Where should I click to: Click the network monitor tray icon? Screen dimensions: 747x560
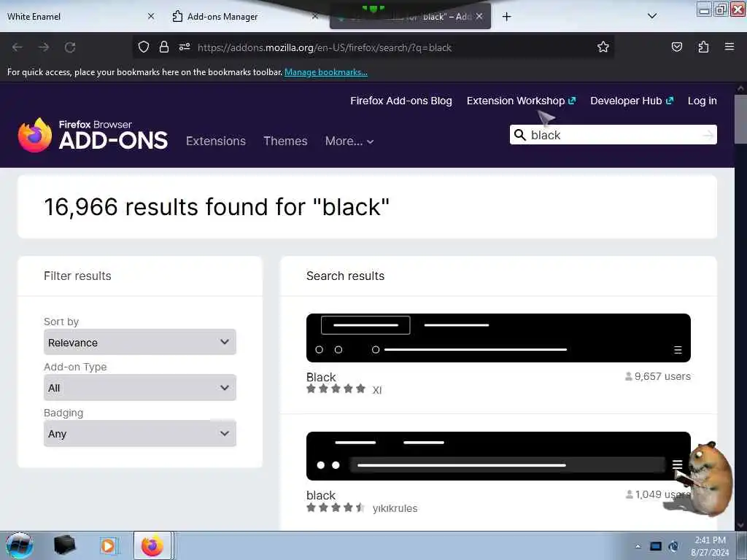[x=656, y=546]
